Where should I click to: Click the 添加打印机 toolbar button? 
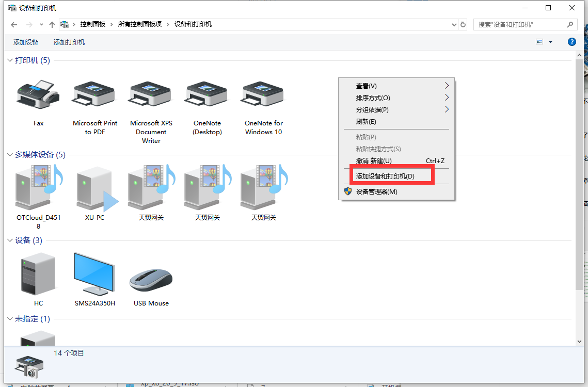(x=69, y=42)
